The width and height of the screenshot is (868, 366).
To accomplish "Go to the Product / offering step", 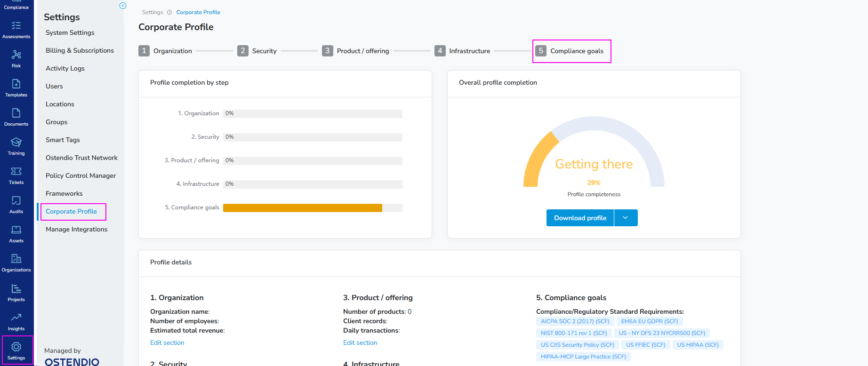I will pyautogui.click(x=363, y=51).
